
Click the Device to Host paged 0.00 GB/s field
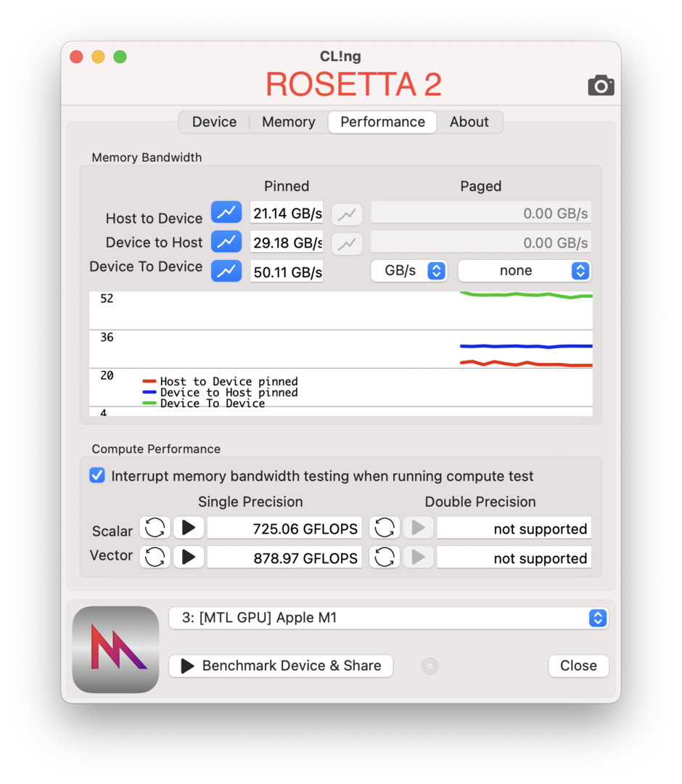481,242
